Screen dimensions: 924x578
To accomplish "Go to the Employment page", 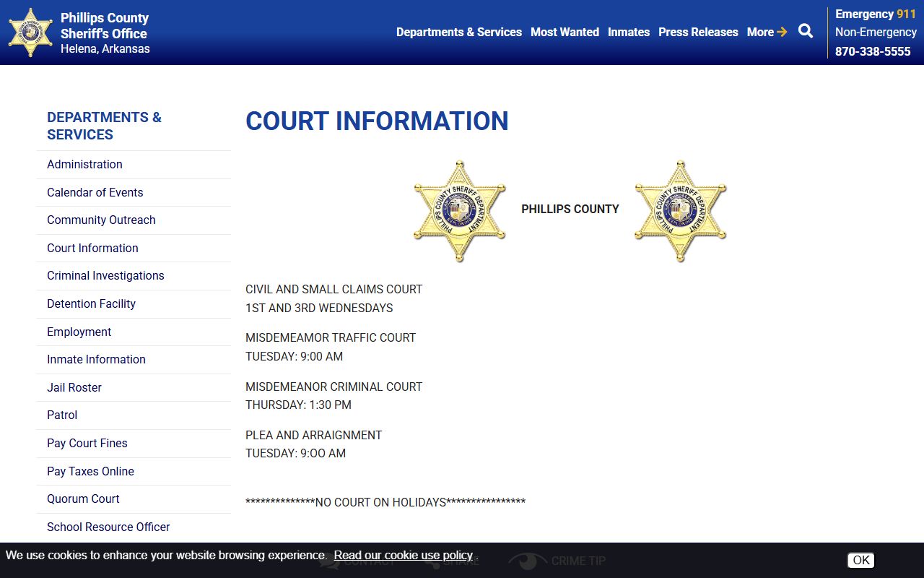I will (x=134, y=332).
